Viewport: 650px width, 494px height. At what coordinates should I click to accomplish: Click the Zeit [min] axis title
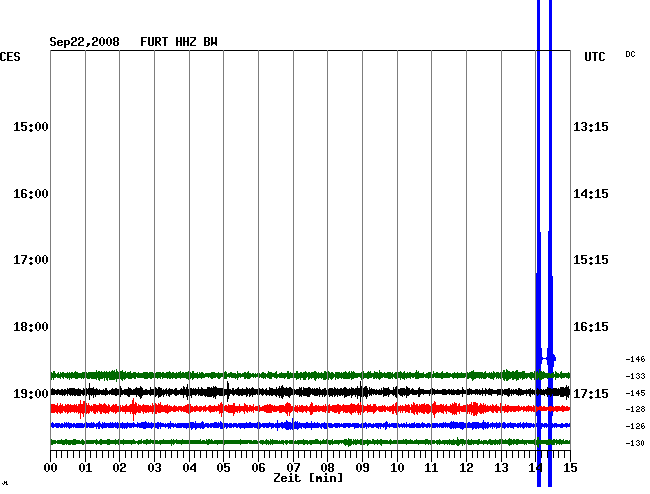(x=308, y=478)
